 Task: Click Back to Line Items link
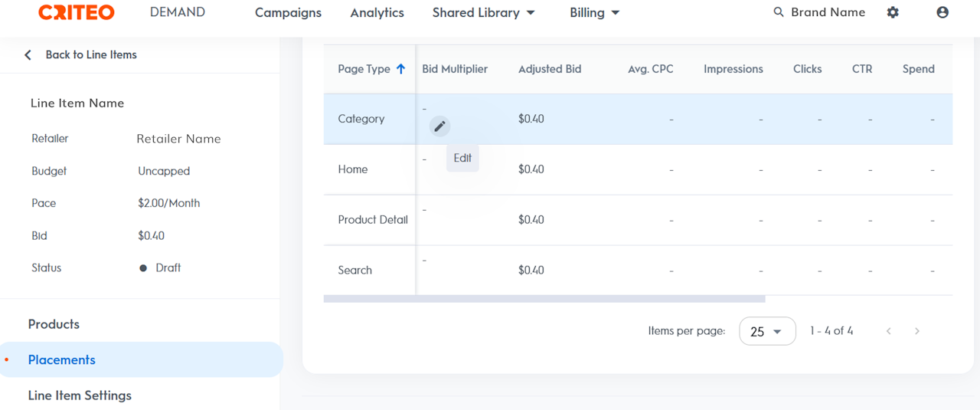tap(91, 55)
